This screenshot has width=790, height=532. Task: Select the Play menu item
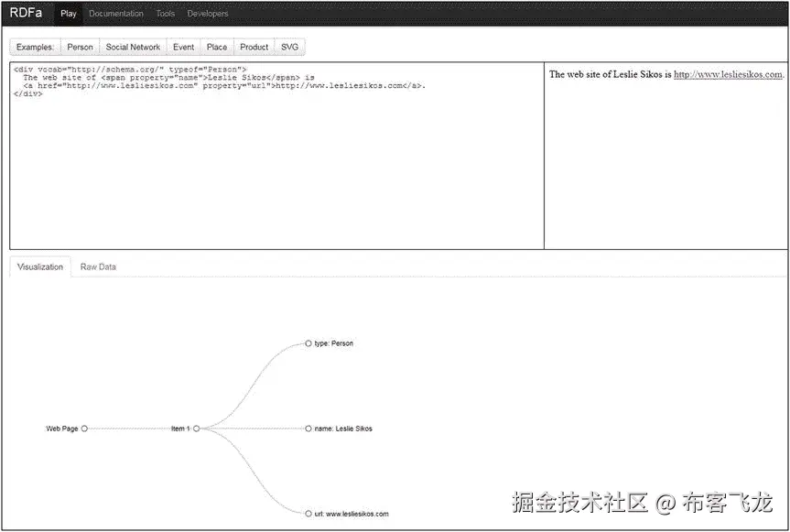tap(68, 13)
